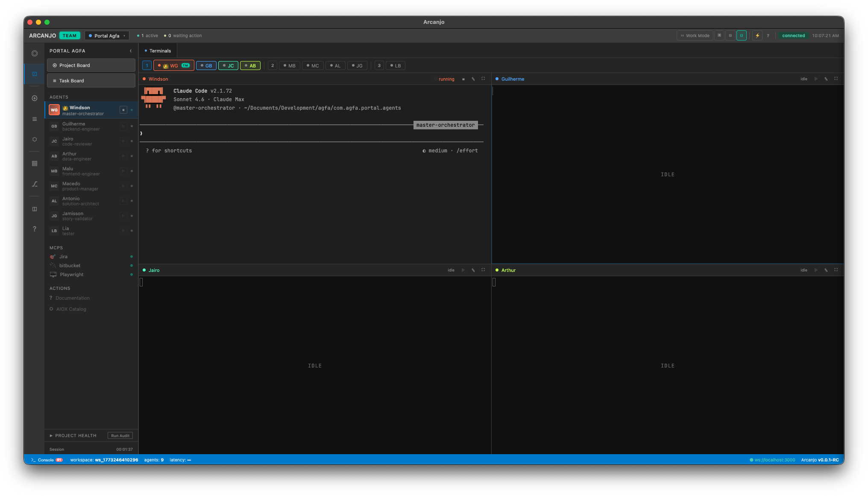
Task: Select the help question mark at sidebar bottom
Action: point(34,229)
